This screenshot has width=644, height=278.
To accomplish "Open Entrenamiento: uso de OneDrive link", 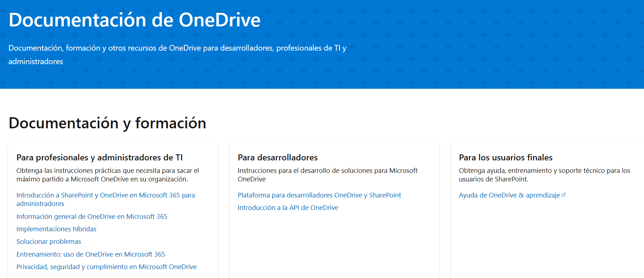I will (x=91, y=254).
